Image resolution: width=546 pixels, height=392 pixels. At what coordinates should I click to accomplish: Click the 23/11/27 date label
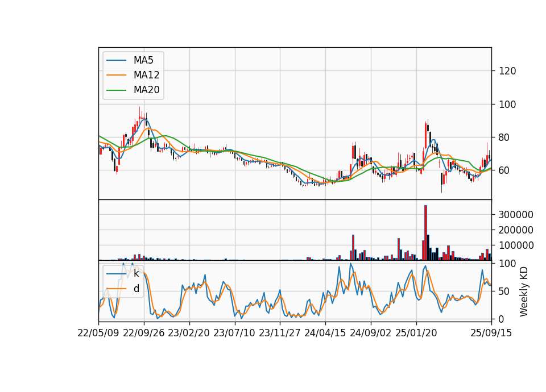coord(280,333)
